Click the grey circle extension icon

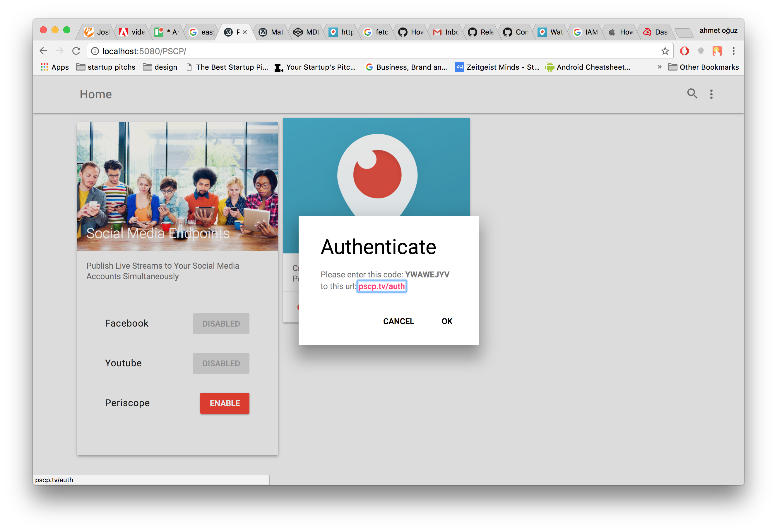[701, 51]
